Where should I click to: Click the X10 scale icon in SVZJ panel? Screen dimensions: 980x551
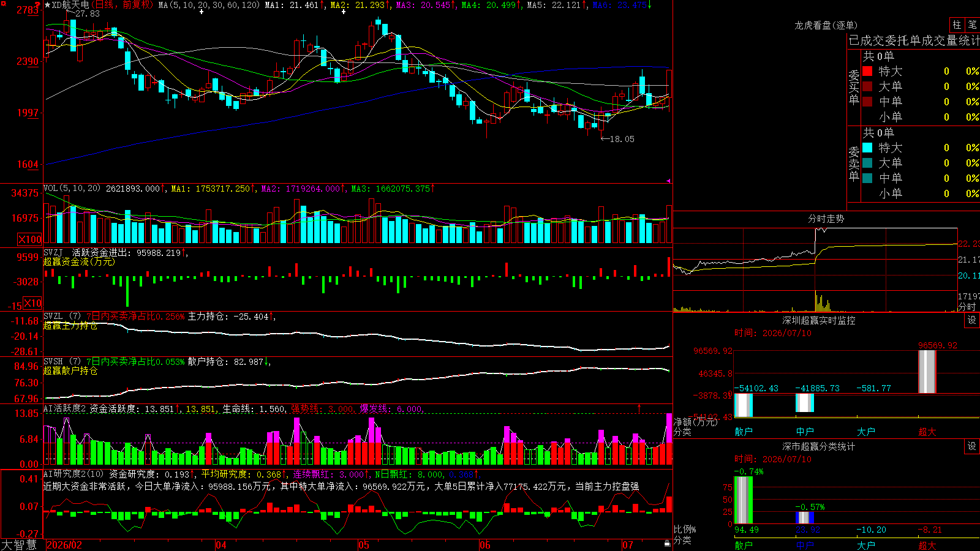32,303
